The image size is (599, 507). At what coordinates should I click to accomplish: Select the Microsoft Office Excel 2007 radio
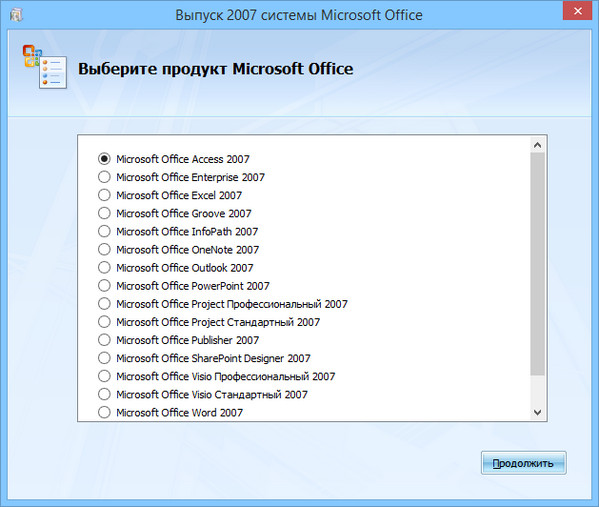[x=104, y=195]
